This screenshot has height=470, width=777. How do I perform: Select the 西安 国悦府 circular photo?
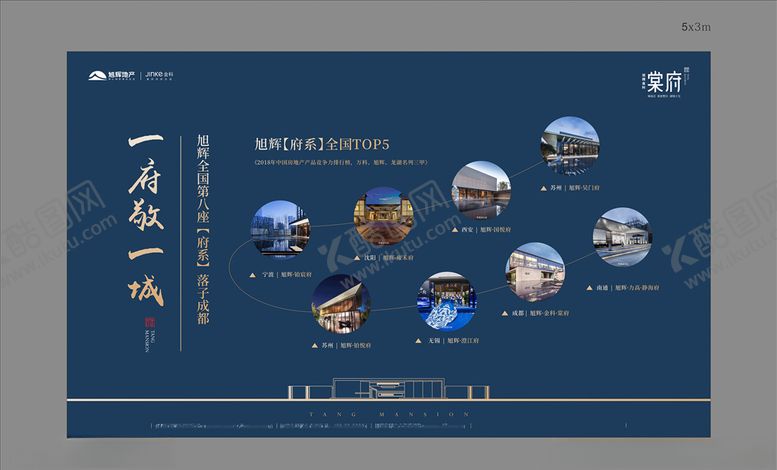(x=481, y=190)
